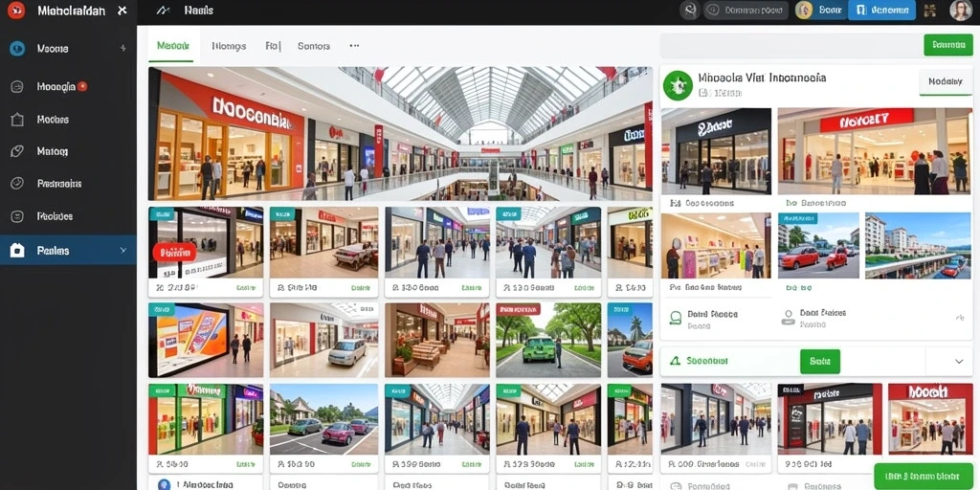The width and height of the screenshot is (980, 490).
Task: Switch to the Hlomgs tab
Action: (x=229, y=46)
